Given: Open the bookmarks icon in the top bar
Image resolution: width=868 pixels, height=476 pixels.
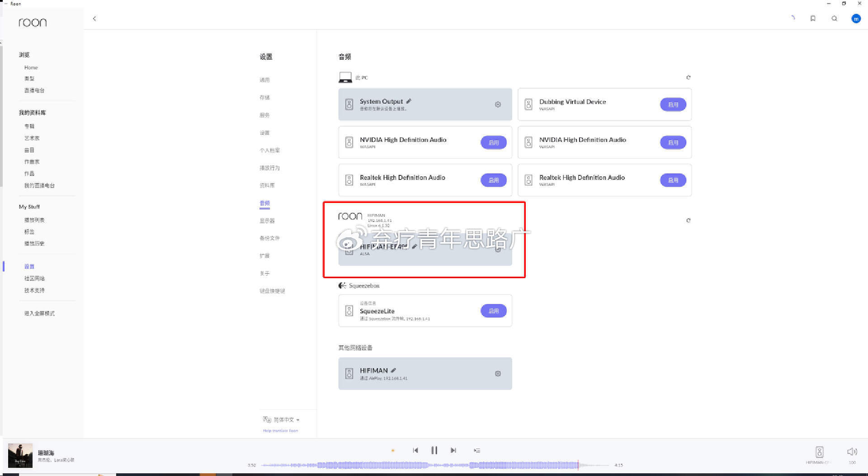Looking at the screenshot, I should 813,19.
